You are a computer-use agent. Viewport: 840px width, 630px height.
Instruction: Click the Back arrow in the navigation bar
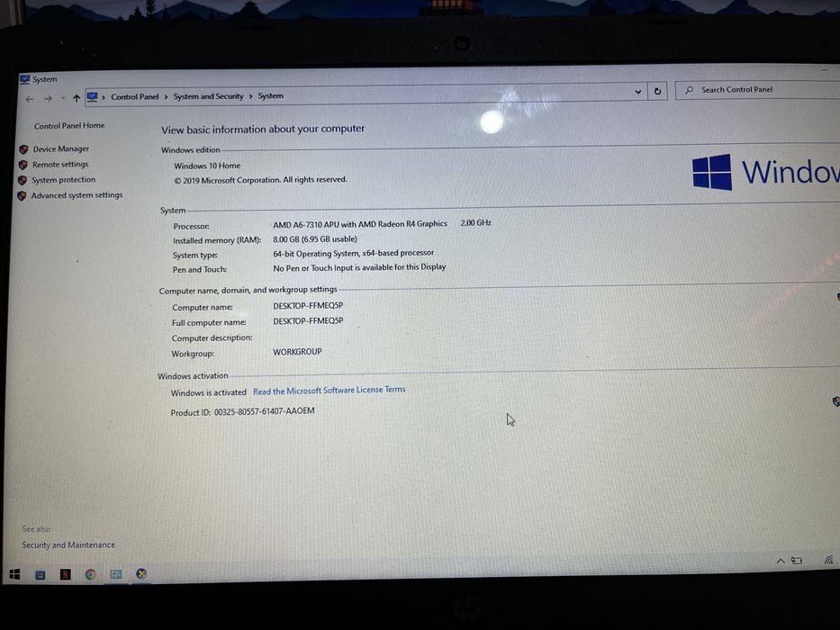(30, 99)
